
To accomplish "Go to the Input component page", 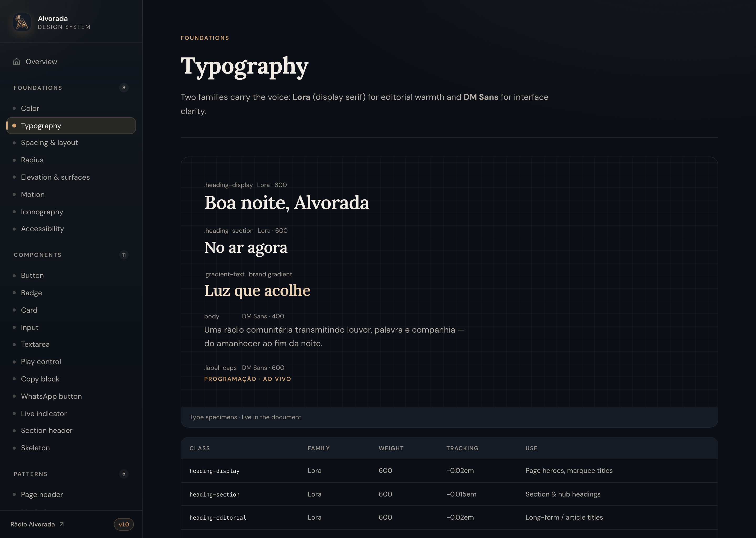I will tap(71, 327).
